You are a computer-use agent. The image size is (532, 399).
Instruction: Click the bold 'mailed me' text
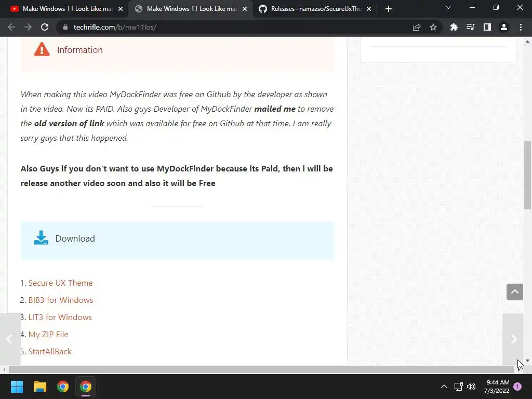pyautogui.click(x=275, y=109)
